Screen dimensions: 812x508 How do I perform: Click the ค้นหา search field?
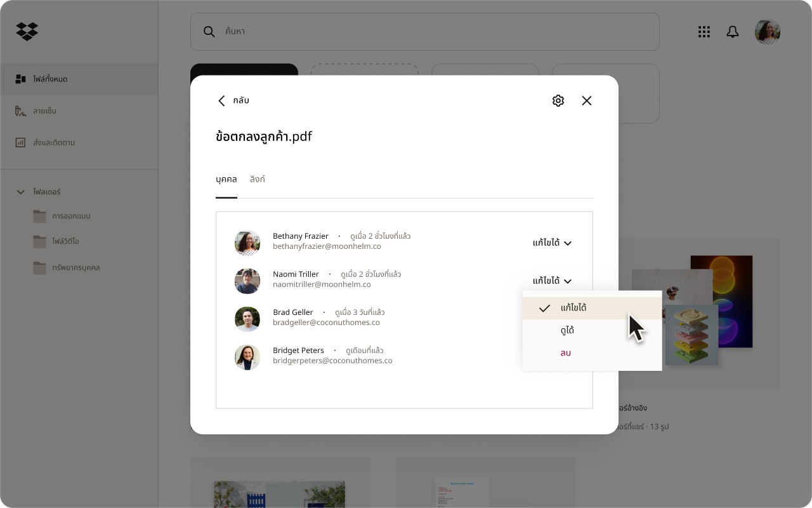pos(425,32)
